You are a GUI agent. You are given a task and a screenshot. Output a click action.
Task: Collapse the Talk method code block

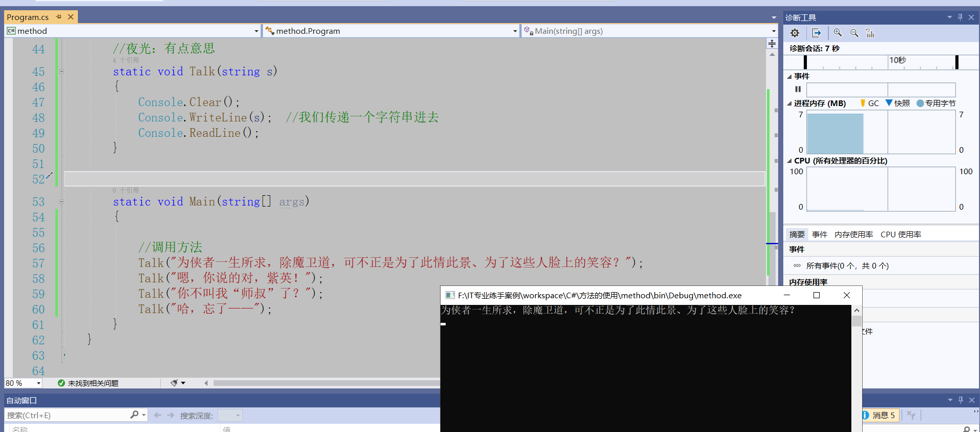[61, 72]
